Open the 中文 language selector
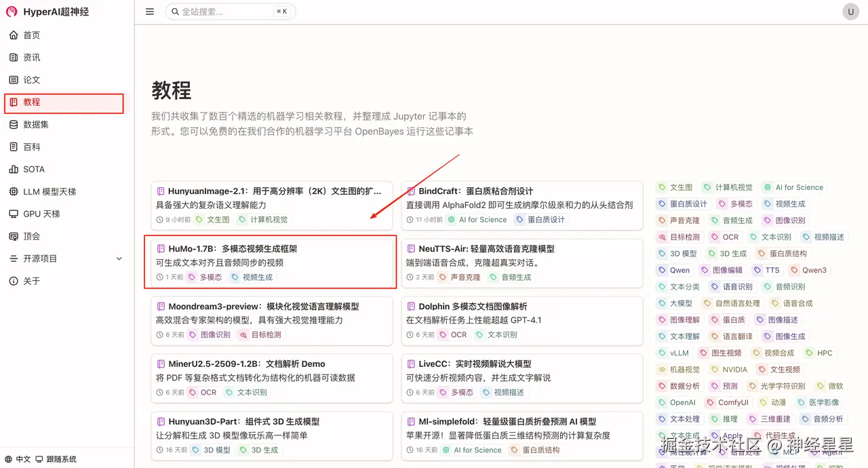868x468 pixels. (18, 459)
